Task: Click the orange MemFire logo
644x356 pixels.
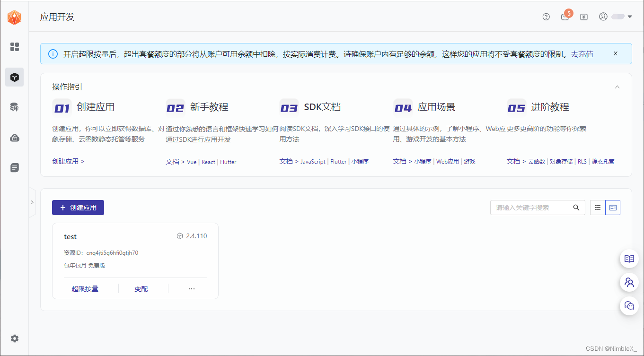Action: click(x=14, y=17)
